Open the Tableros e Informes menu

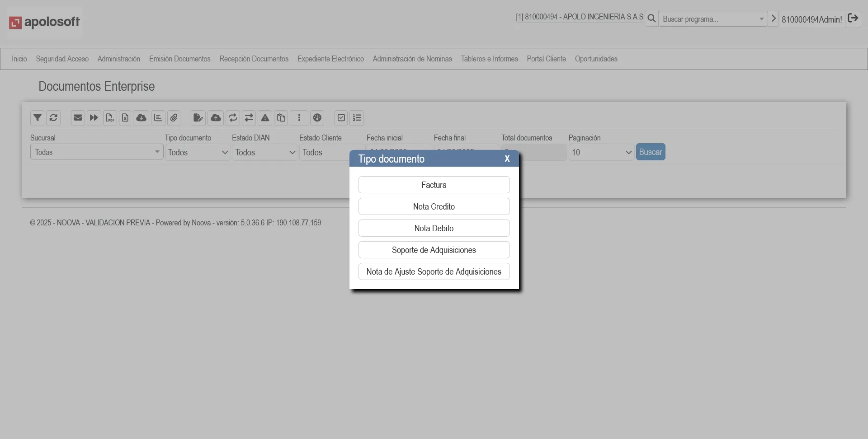click(489, 59)
